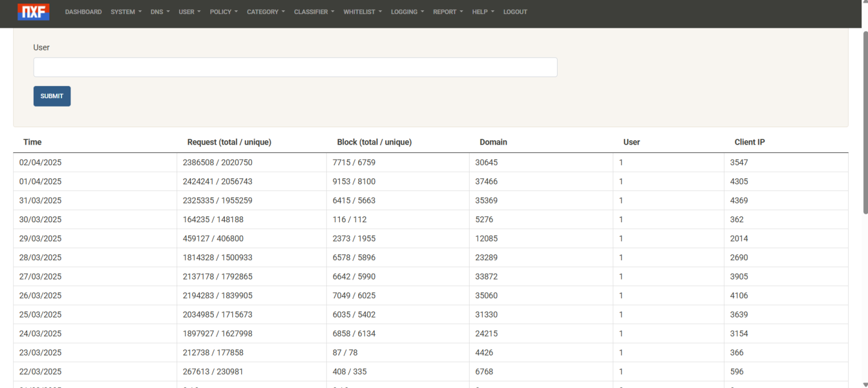Select the 02/04/2025 table row date
Screen dimensions: 868x388
40,163
